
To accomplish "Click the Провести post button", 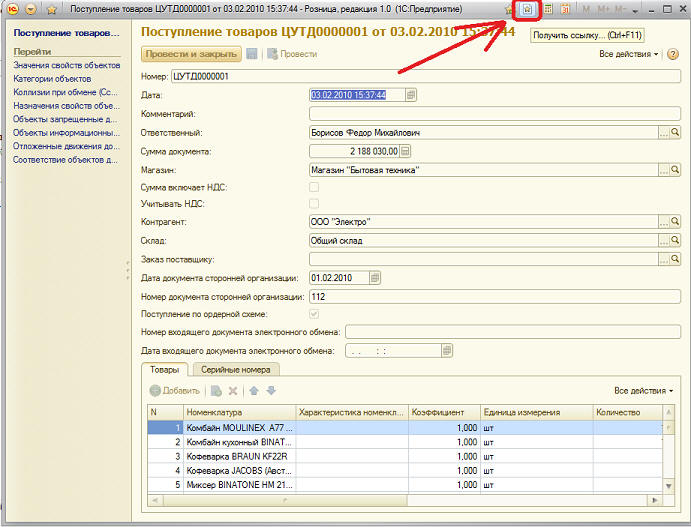I will click(292, 54).
